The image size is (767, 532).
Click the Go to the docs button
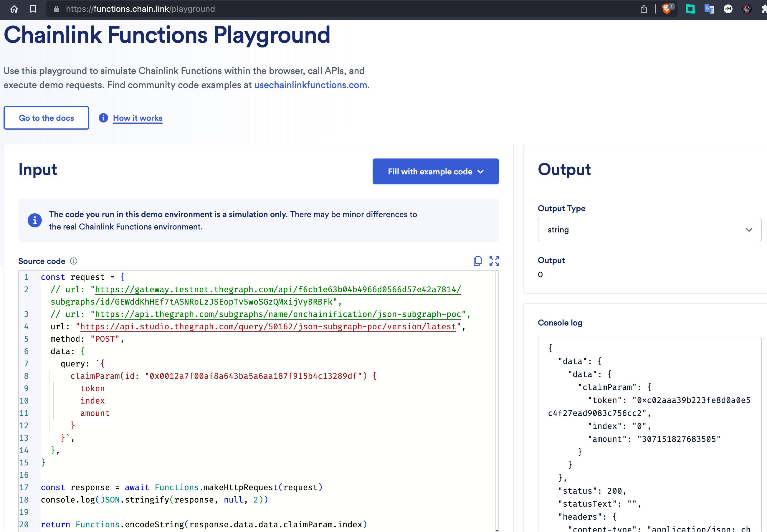pos(46,118)
